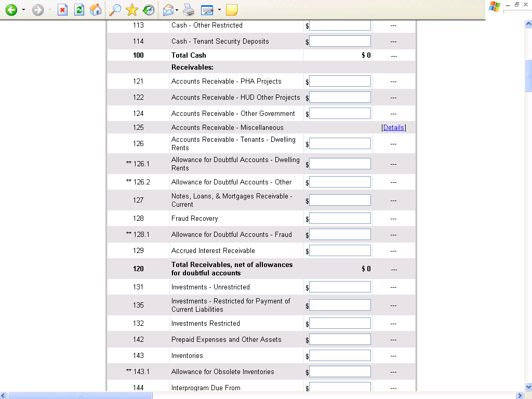Click the horizontal scrollbar right arrow
The image size is (532, 399).
[x=520, y=395]
